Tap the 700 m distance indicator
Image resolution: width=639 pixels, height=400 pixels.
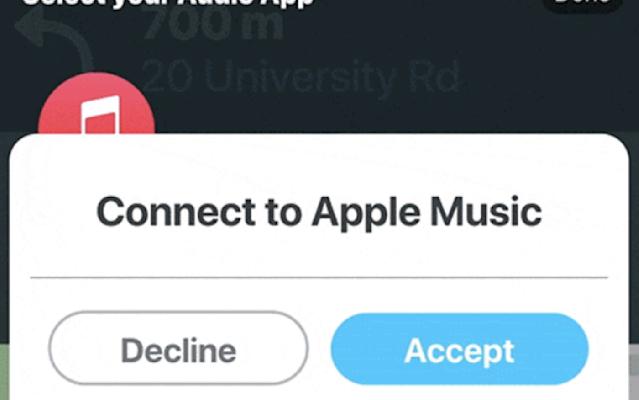212,28
